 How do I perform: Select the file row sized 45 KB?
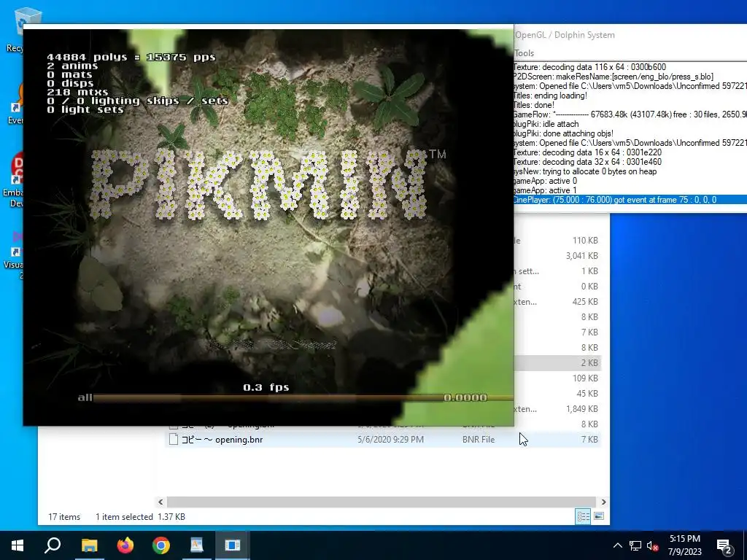557,393
